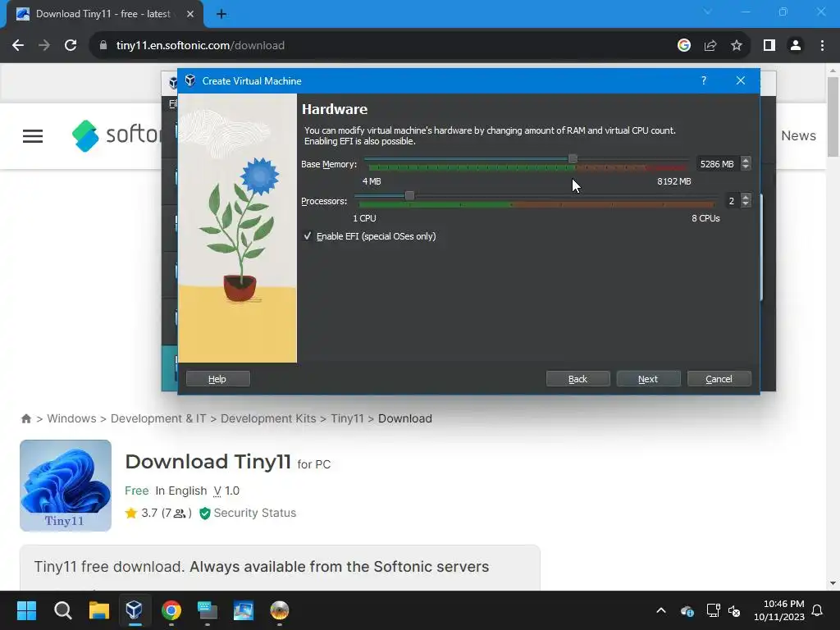Open Development Kits breadcrumb link
Screen dimensions: 840x630
coord(268,418)
